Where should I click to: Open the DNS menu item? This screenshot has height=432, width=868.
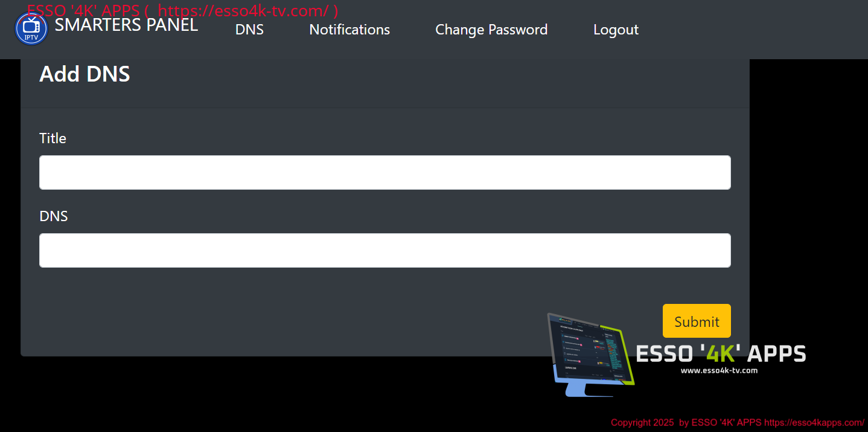249,30
